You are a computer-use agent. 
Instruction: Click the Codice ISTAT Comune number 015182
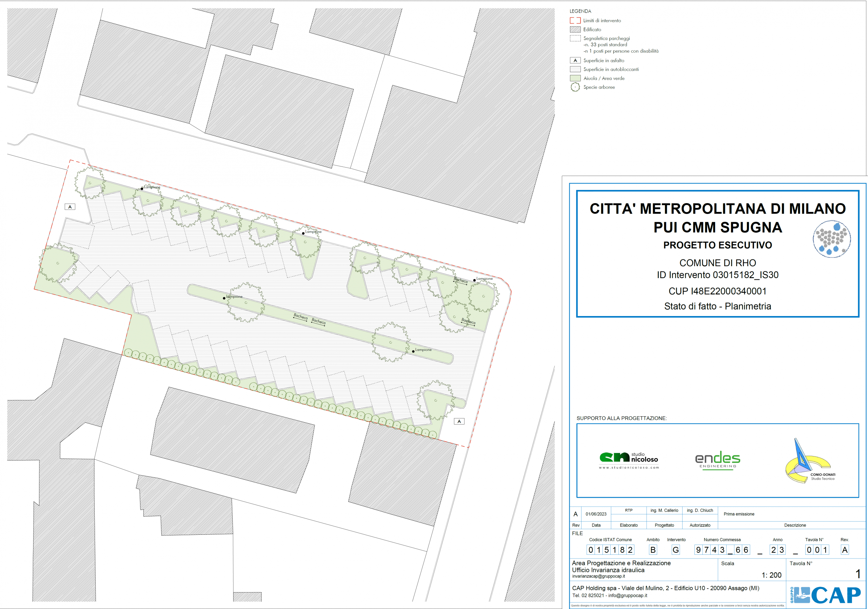tap(610, 550)
